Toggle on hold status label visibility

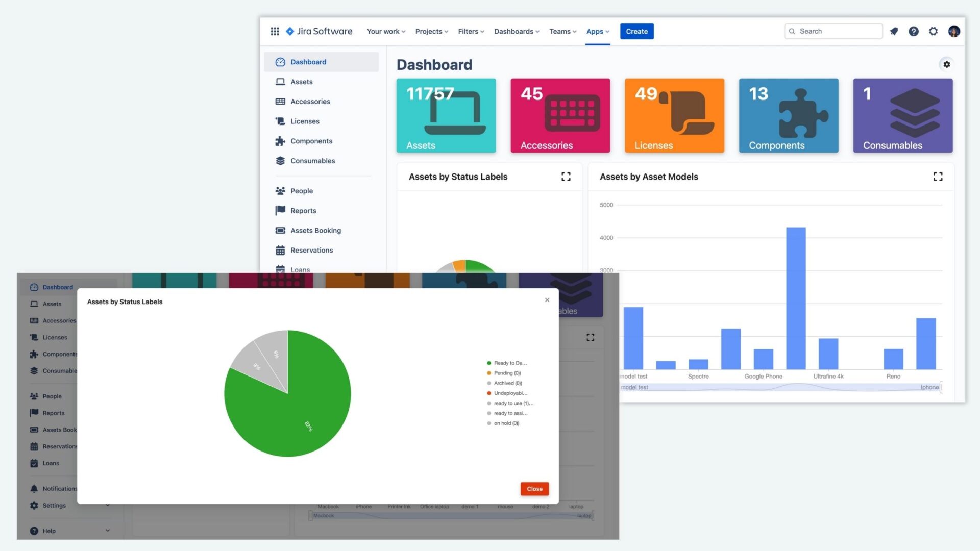(506, 422)
